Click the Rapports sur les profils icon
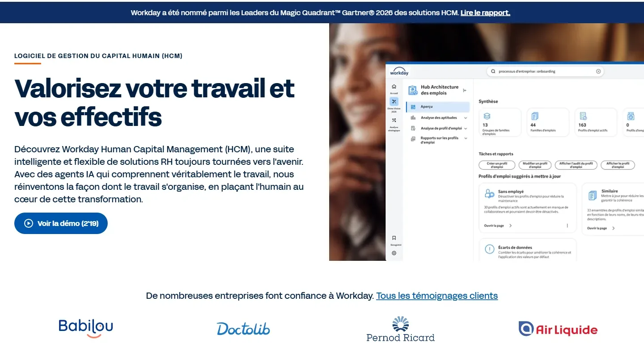The width and height of the screenshot is (644, 343). [413, 139]
